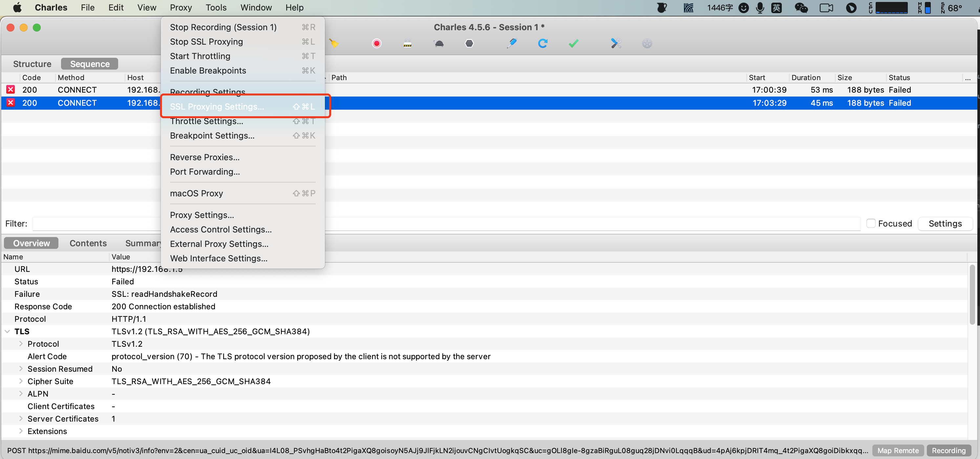
Task: Click the Map Remote status button
Action: click(x=898, y=450)
